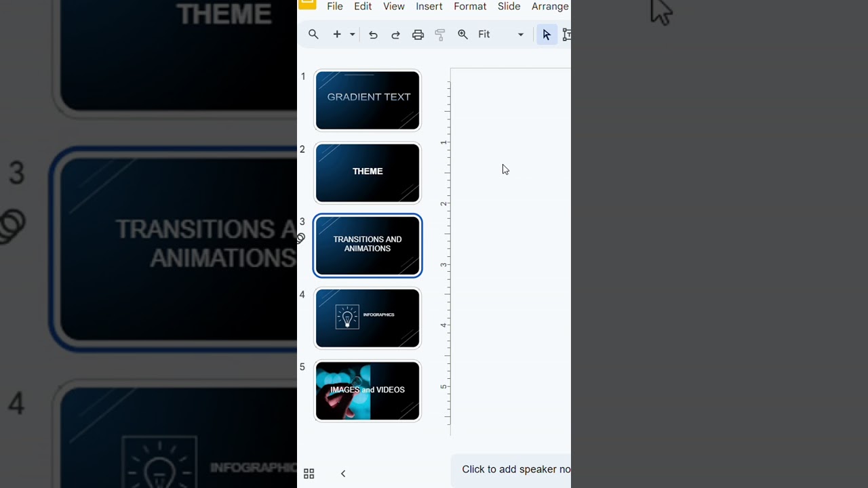This screenshot has height=488, width=868.
Task: Select the THEME slide thumbnail
Action: point(368,173)
